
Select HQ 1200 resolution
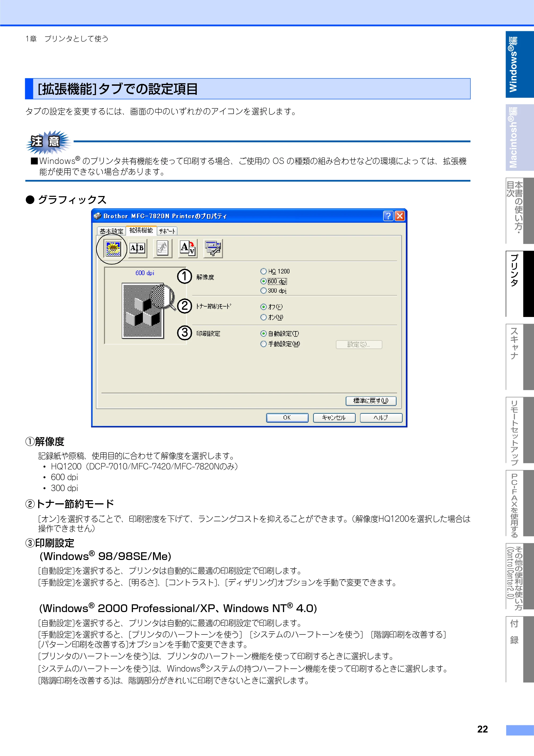(275, 271)
